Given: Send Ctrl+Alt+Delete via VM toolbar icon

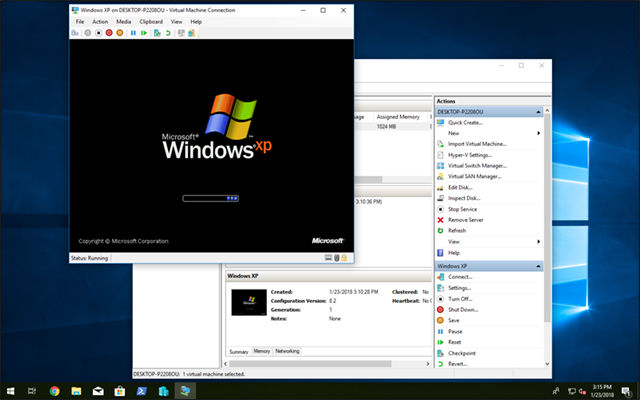Looking at the screenshot, I should (75, 33).
